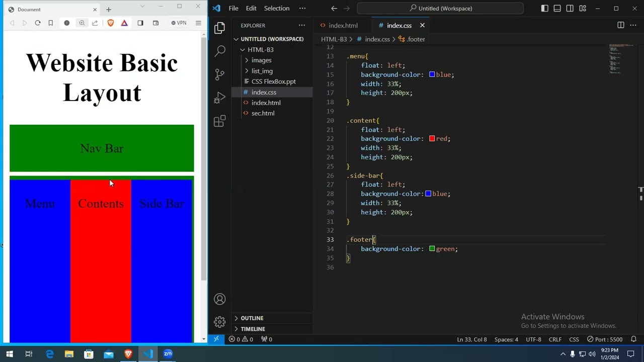The width and height of the screenshot is (644, 362).
Task: Expand the OUTLINE section
Action: 272,318
